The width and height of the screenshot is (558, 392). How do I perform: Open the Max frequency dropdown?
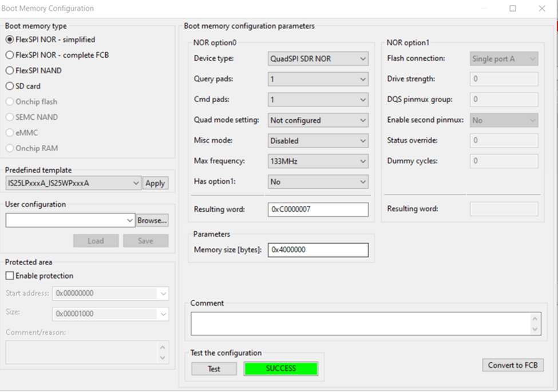coord(318,161)
